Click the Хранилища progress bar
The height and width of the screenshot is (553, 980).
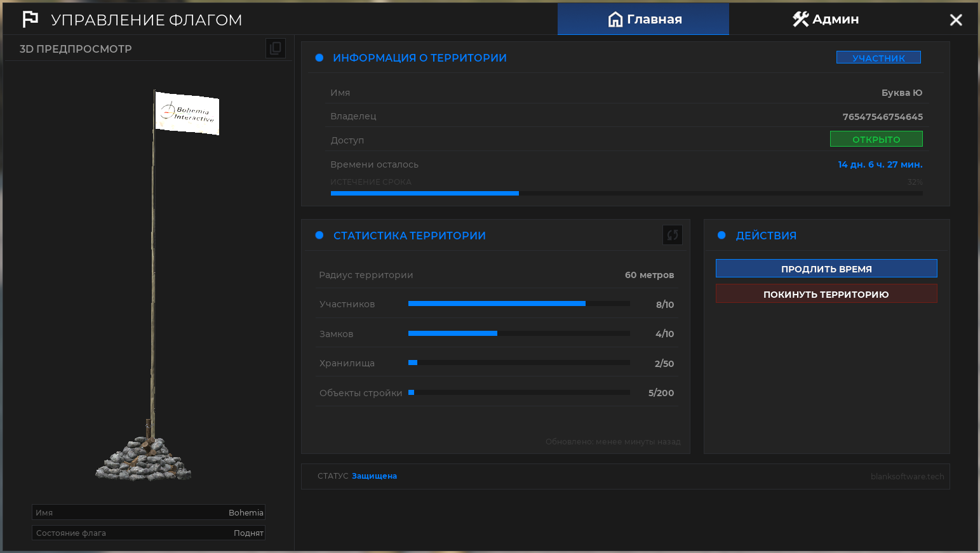coord(519,363)
